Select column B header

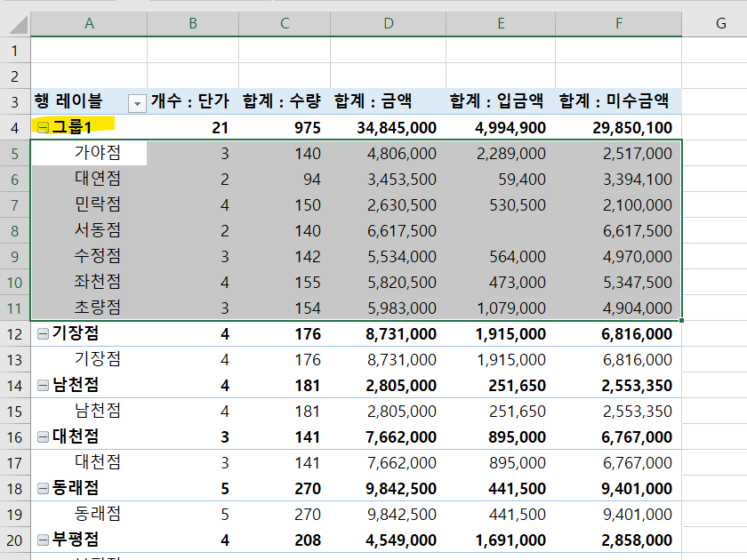193,23
